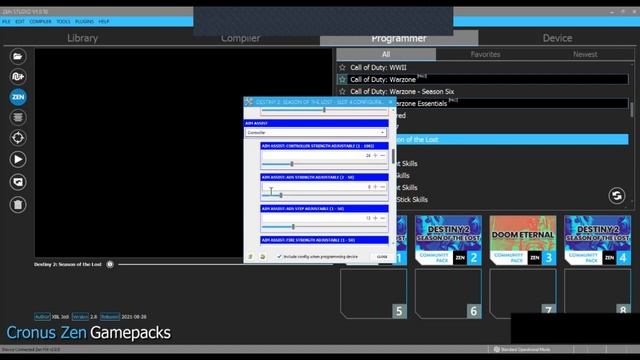Click the circular refresh icon beside the gamepack list
The image size is (640, 360).
click(x=617, y=196)
